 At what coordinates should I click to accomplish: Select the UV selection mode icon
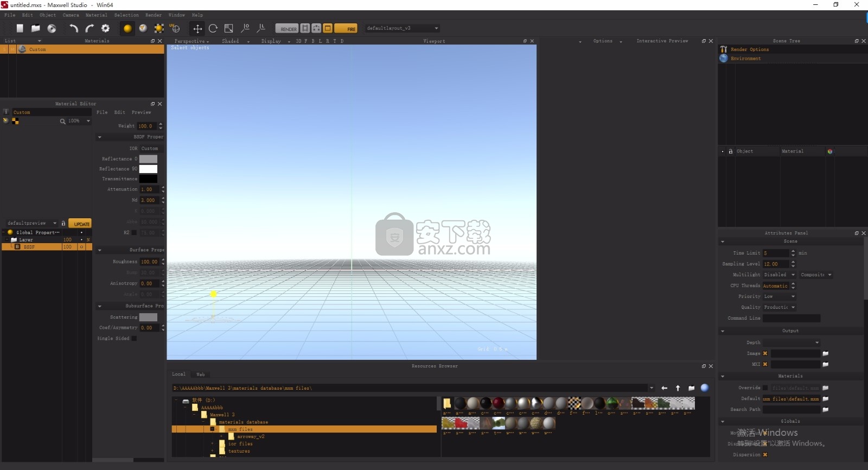pyautogui.click(x=175, y=28)
